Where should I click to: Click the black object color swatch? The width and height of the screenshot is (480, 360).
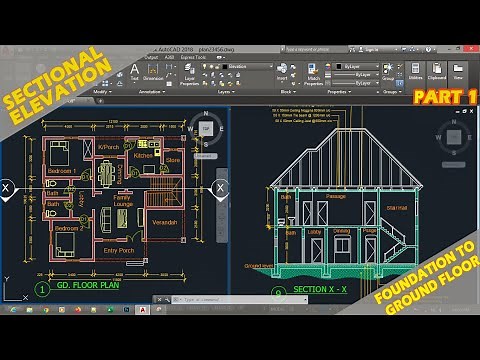(x=339, y=66)
